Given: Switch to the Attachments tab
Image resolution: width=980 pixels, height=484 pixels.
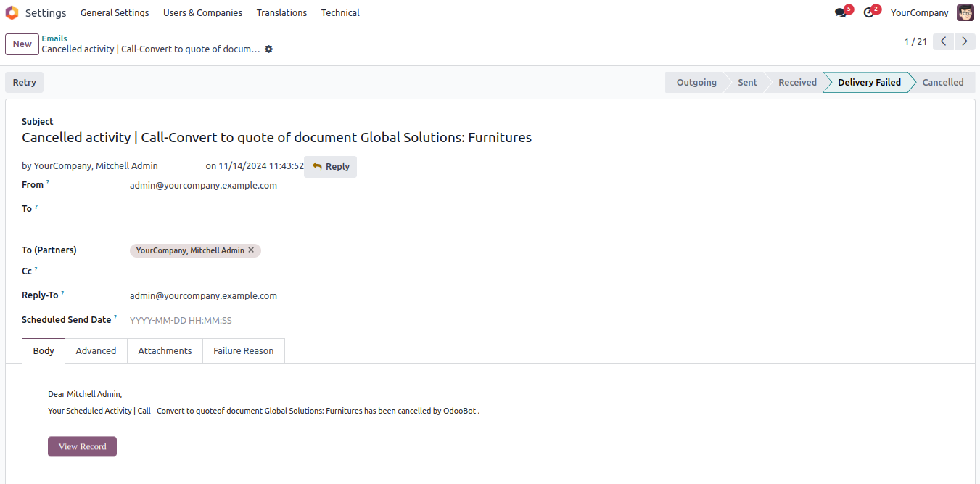Looking at the screenshot, I should tap(165, 350).
